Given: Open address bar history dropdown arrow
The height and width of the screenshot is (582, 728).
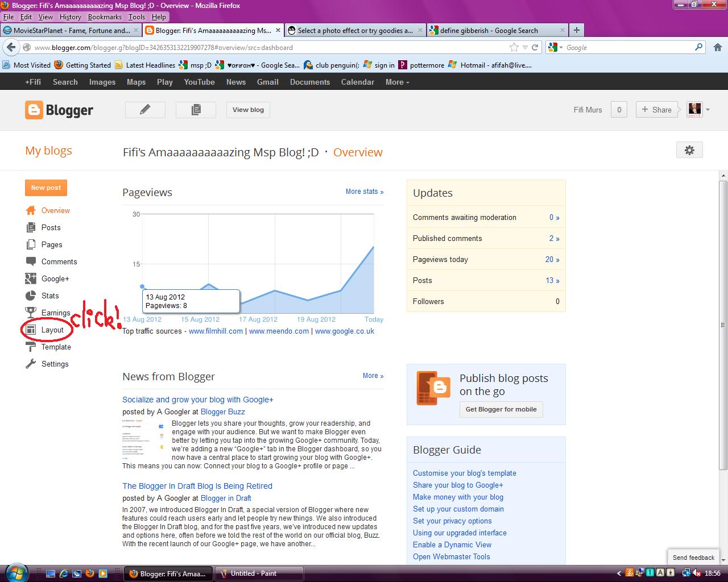Looking at the screenshot, I should [526, 48].
